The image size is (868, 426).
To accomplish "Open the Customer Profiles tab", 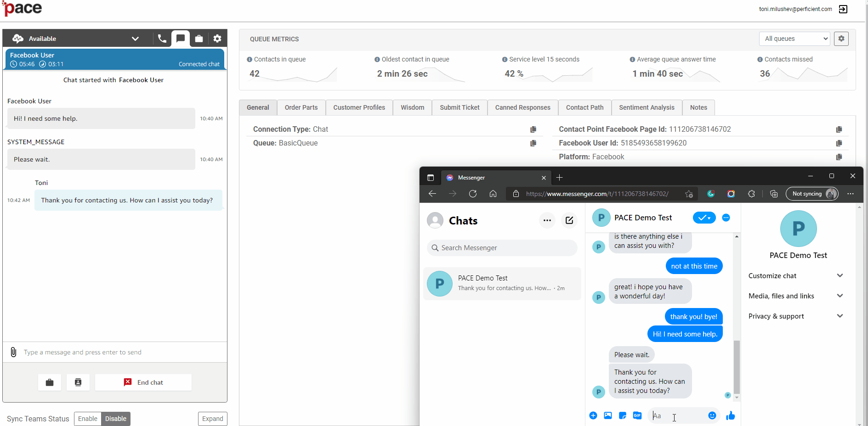I will point(359,107).
